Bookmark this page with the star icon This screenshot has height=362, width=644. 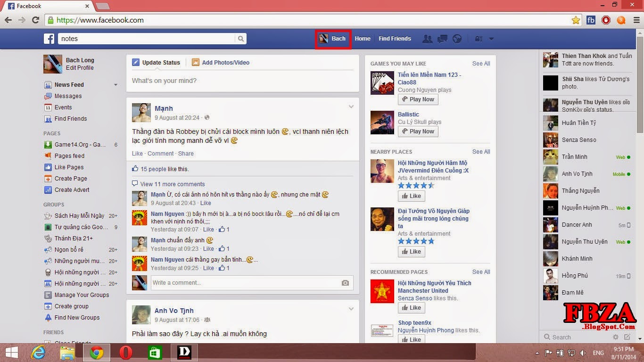tap(576, 20)
